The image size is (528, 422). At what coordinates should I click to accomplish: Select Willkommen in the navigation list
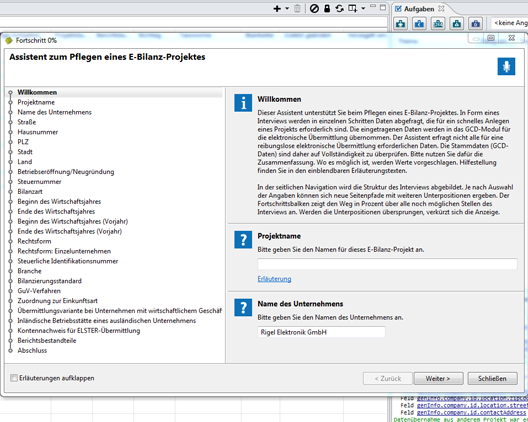(x=37, y=92)
